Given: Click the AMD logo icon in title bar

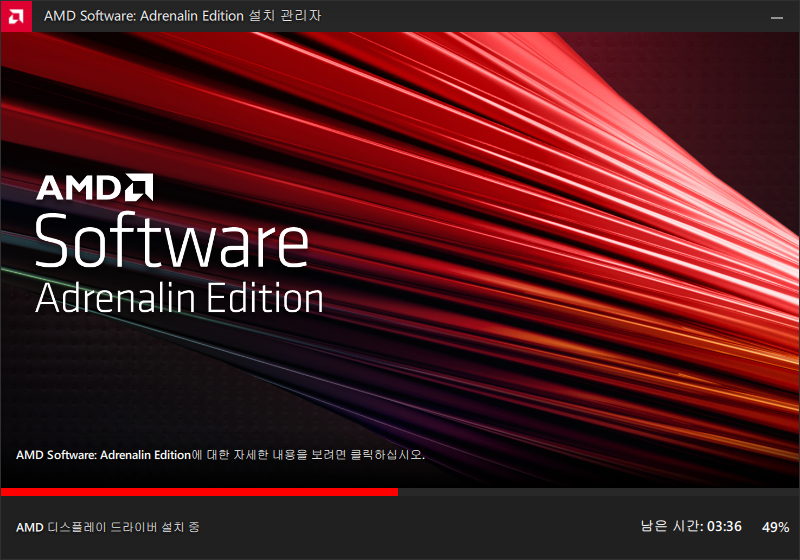Looking at the screenshot, I should coord(16,16).
